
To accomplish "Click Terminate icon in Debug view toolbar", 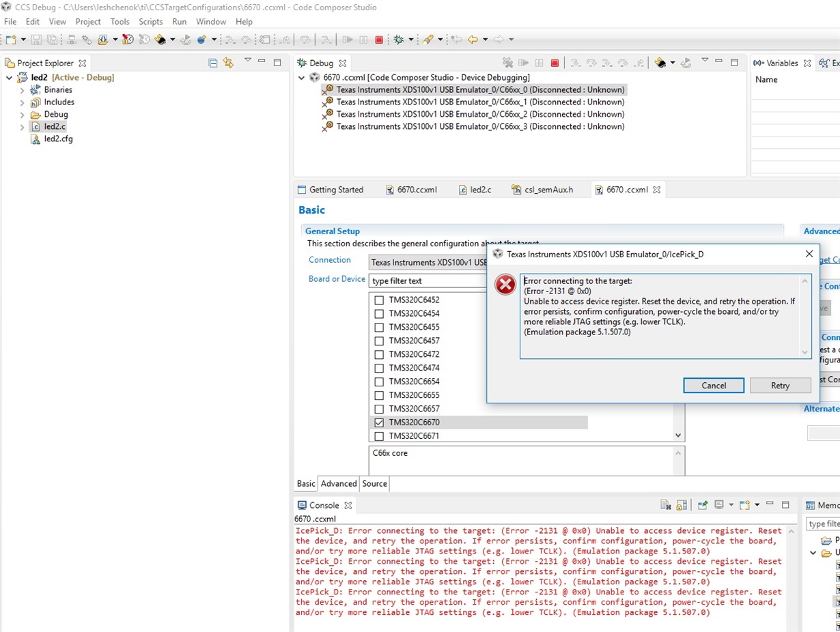I will [x=555, y=63].
